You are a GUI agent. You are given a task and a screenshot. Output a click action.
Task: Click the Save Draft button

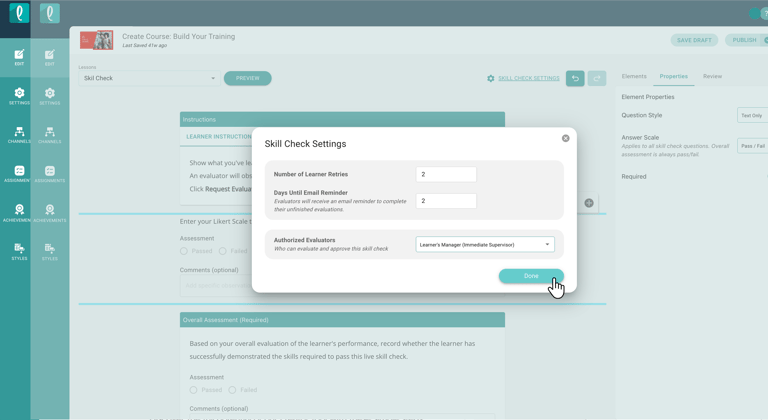pyautogui.click(x=694, y=40)
